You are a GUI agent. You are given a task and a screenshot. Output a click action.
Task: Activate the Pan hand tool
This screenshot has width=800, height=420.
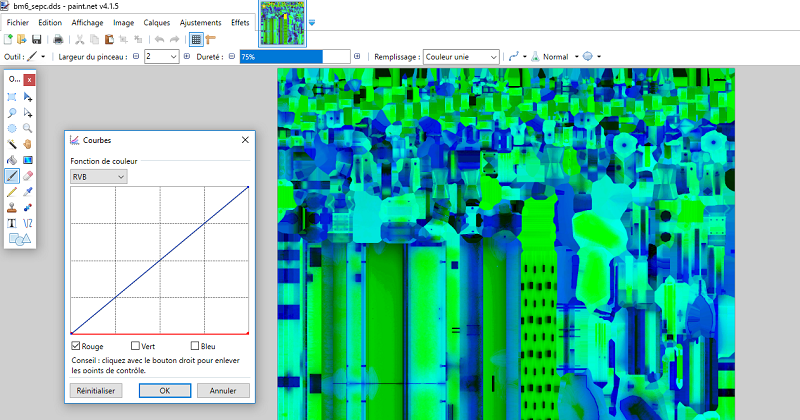coord(28,144)
